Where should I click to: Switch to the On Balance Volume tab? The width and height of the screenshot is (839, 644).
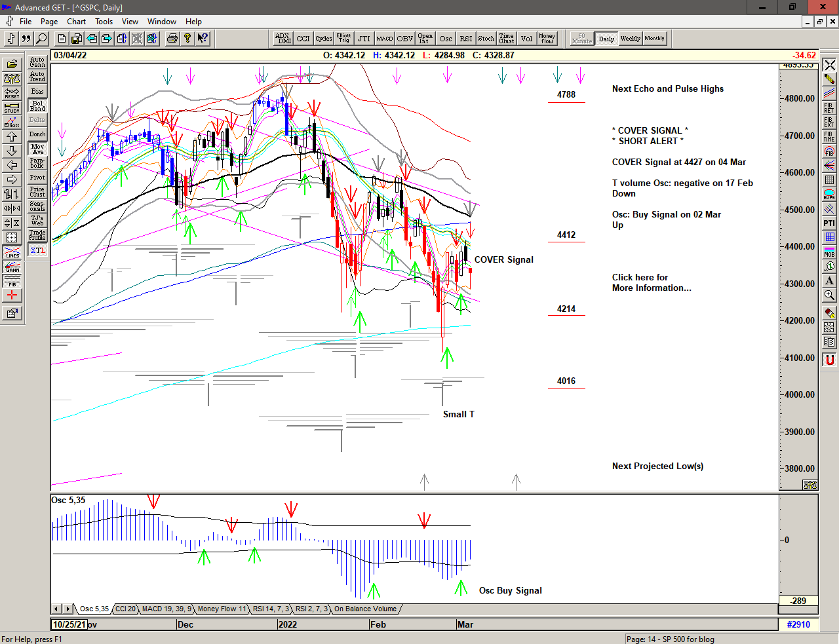[x=365, y=609]
